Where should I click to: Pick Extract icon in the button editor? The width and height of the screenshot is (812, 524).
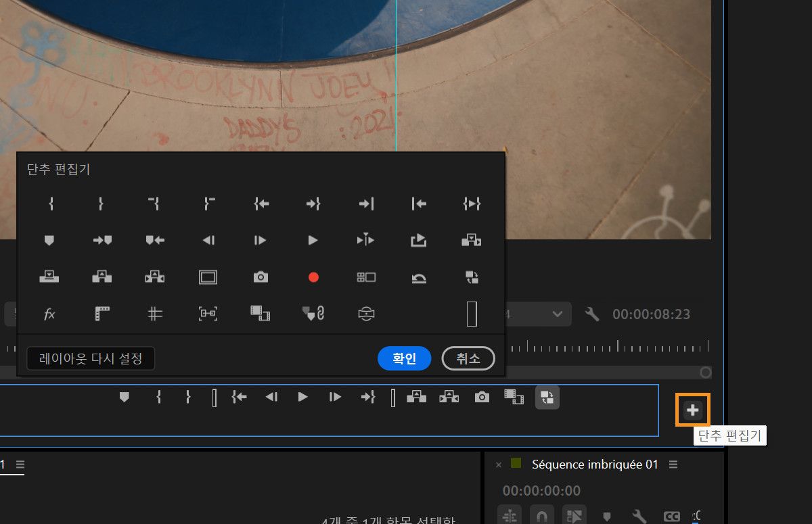click(155, 277)
